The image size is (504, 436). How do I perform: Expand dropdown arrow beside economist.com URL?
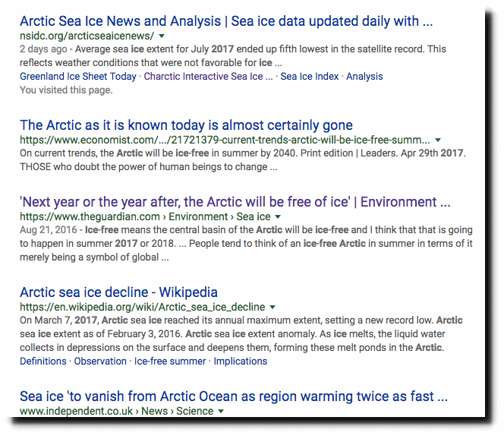(x=438, y=140)
